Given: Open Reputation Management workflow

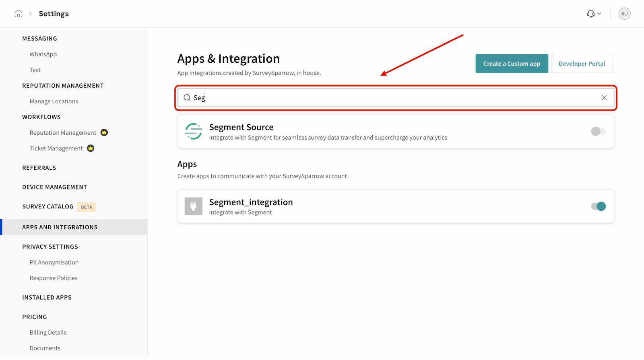Looking at the screenshot, I should [x=63, y=133].
